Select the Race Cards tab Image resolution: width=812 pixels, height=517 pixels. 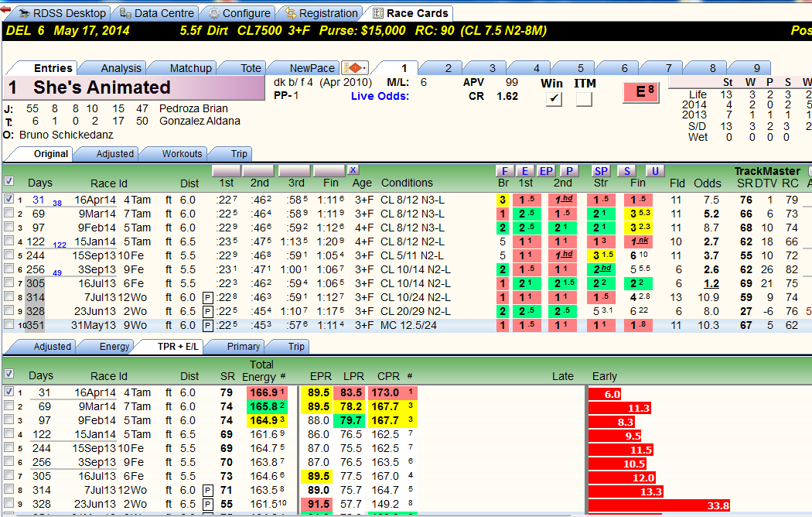(x=410, y=13)
